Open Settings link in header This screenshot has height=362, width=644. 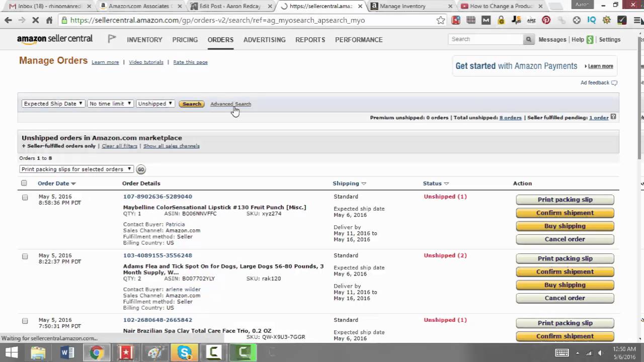point(610,40)
